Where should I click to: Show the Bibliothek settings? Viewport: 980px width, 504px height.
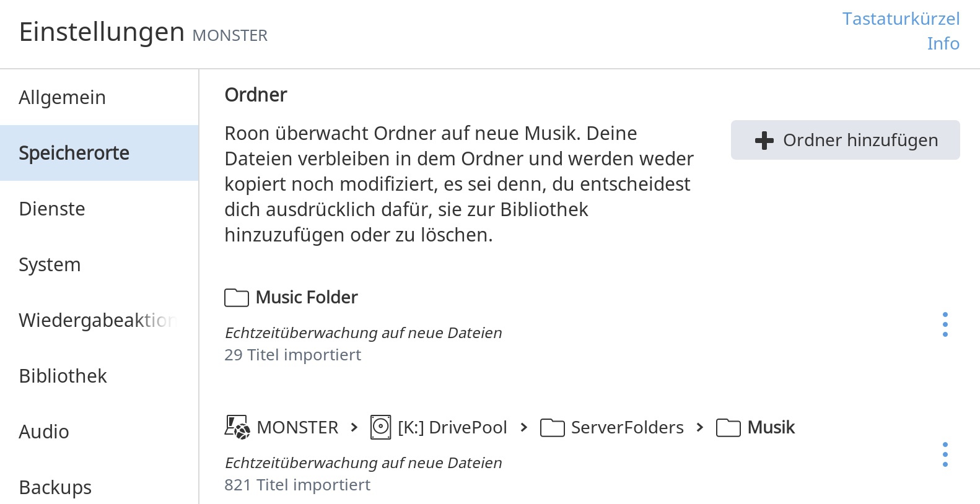pyautogui.click(x=63, y=376)
